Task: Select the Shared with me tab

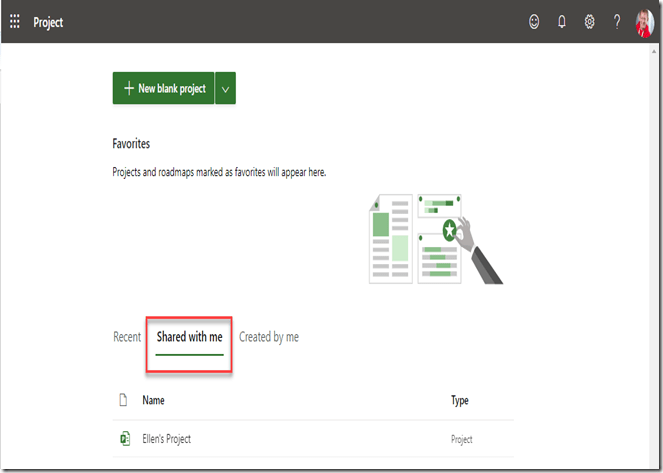Action: (x=189, y=337)
